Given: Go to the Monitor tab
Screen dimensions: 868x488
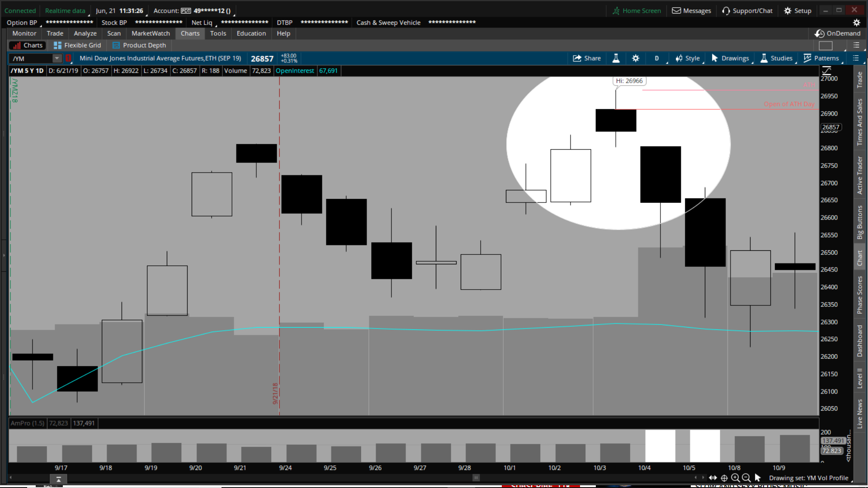Looking at the screenshot, I should 24,33.
